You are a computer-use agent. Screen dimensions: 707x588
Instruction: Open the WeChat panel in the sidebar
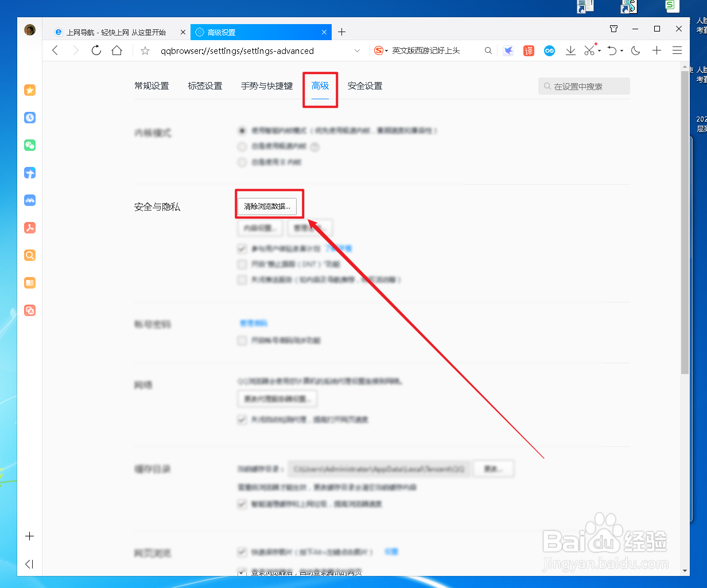29,145
